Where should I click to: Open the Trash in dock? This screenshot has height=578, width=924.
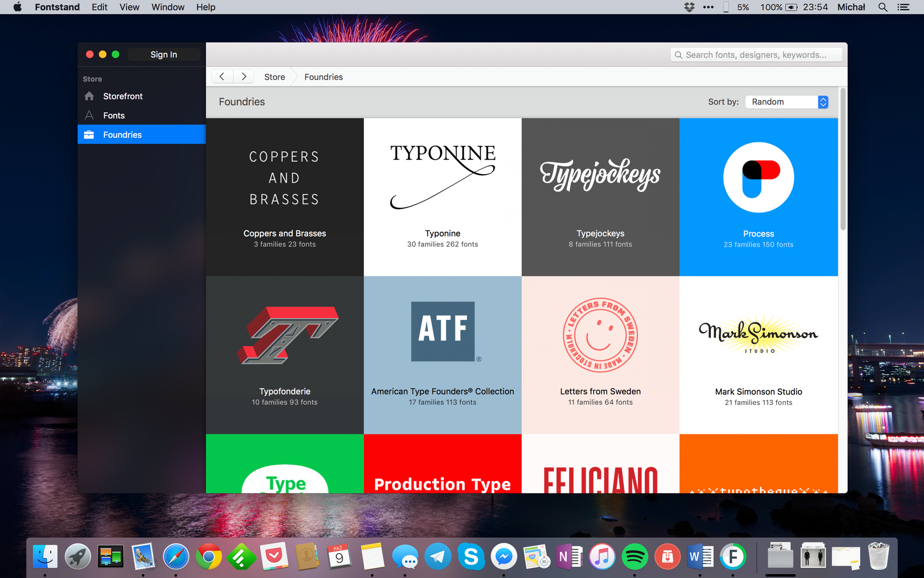pyautogui.click(x=878, y=556)
